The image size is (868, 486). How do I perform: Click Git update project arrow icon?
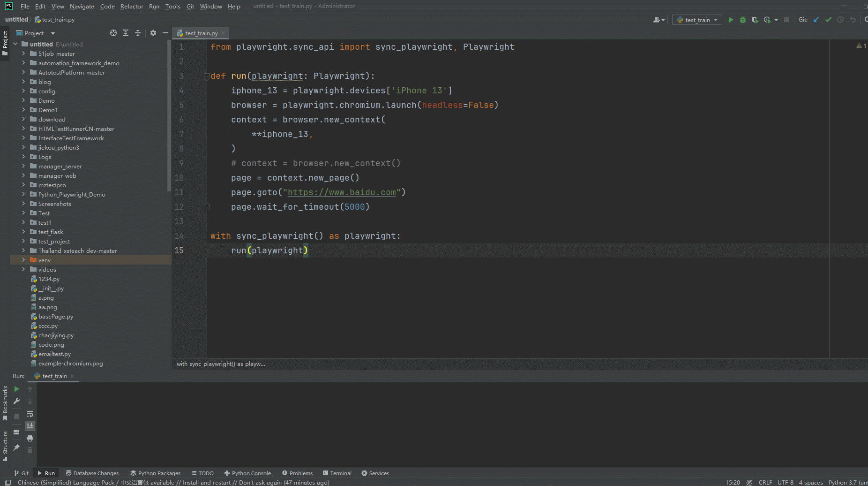(x=816, y=20)
